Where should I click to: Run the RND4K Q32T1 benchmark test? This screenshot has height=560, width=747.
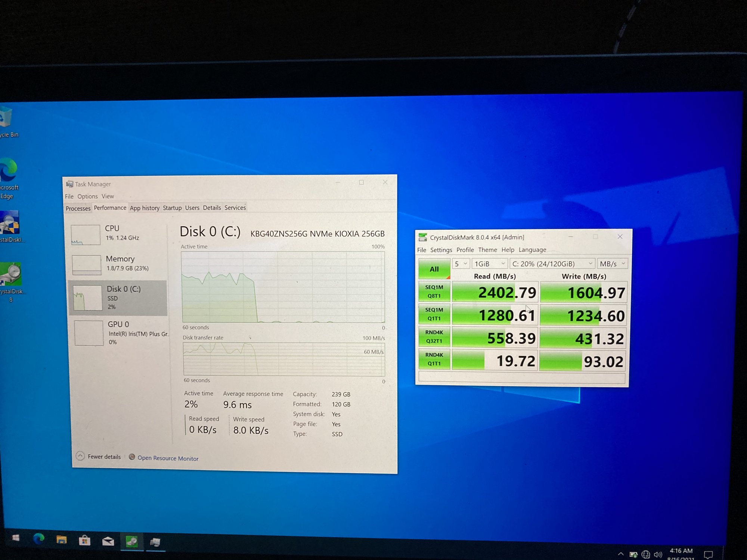(x=434, y=336)
